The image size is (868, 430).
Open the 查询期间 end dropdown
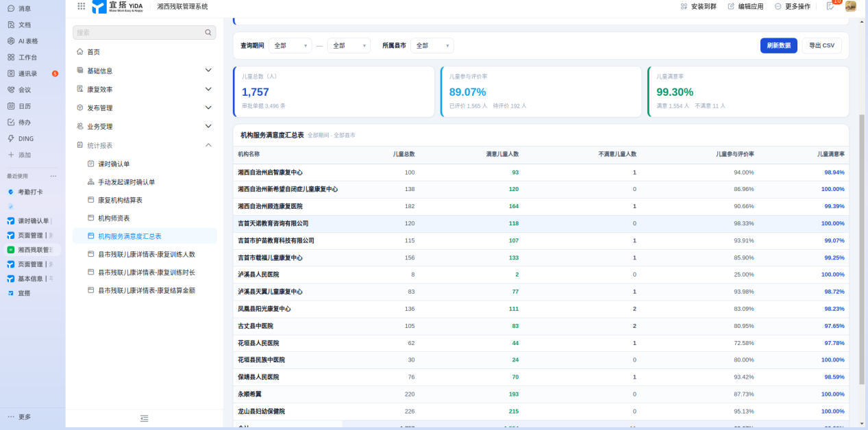[x=349, y=45]
